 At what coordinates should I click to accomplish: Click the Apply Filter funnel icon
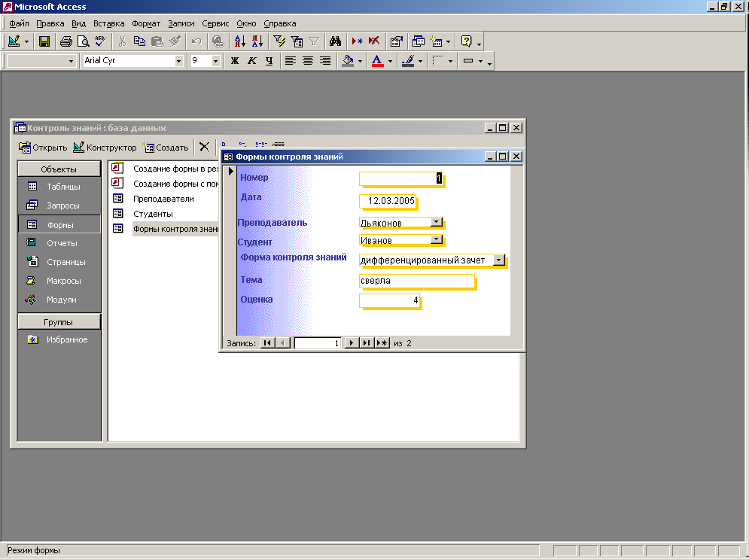click(314, 41)
